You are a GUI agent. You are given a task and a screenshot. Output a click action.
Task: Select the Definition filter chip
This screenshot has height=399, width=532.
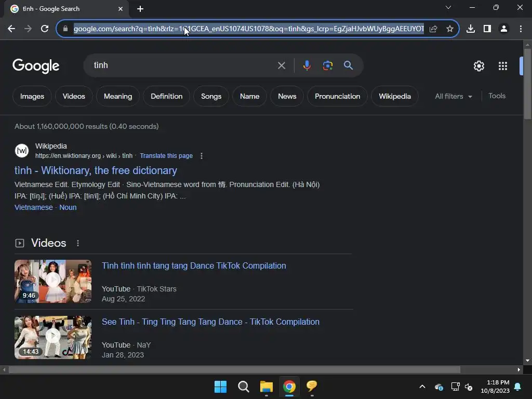pos(167,96)
